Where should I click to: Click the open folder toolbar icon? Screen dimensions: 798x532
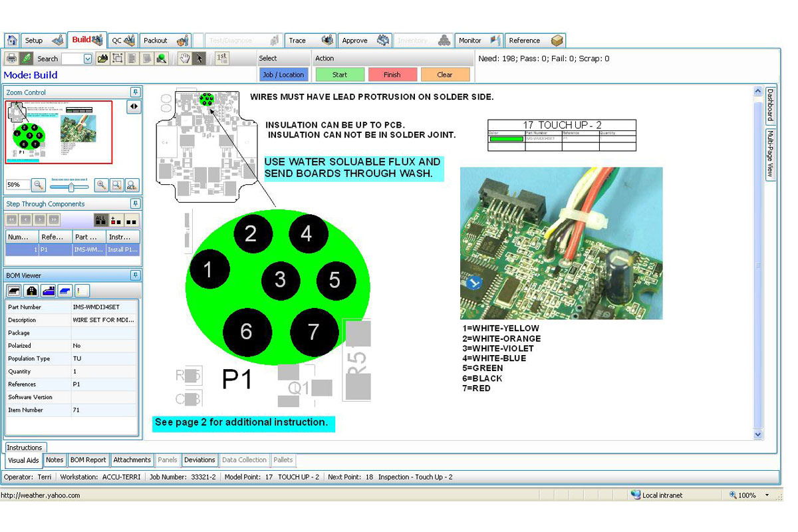tap(102, 59)
